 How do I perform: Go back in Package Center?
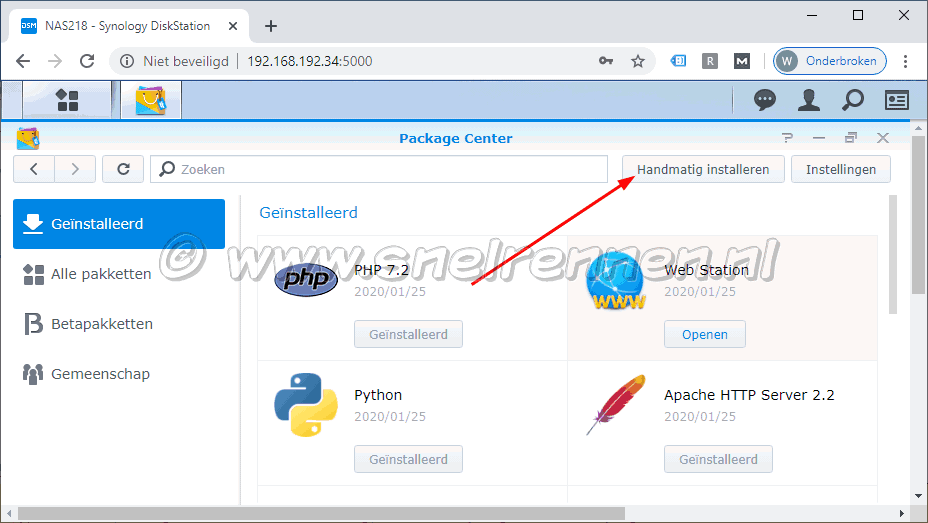[34, 169]
